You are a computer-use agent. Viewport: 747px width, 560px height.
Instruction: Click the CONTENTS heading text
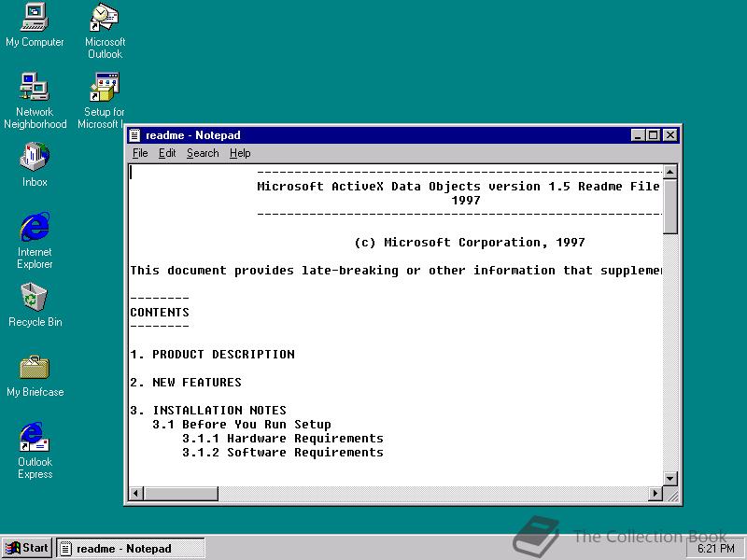pyautogui.click(x=160, y=313)
